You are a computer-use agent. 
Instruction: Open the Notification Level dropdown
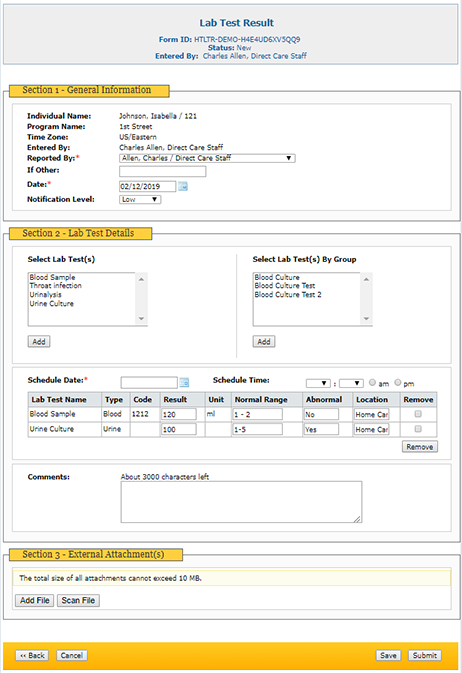tap(140, 199)
